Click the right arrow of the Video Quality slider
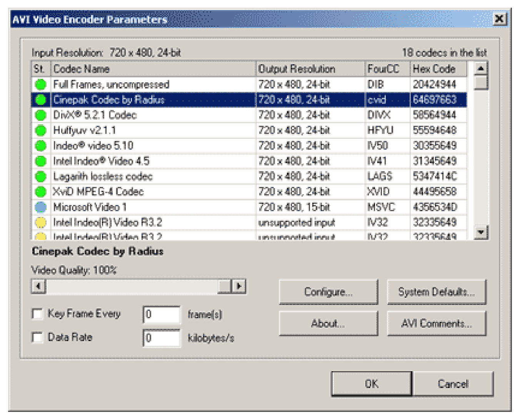 (239, 286)
